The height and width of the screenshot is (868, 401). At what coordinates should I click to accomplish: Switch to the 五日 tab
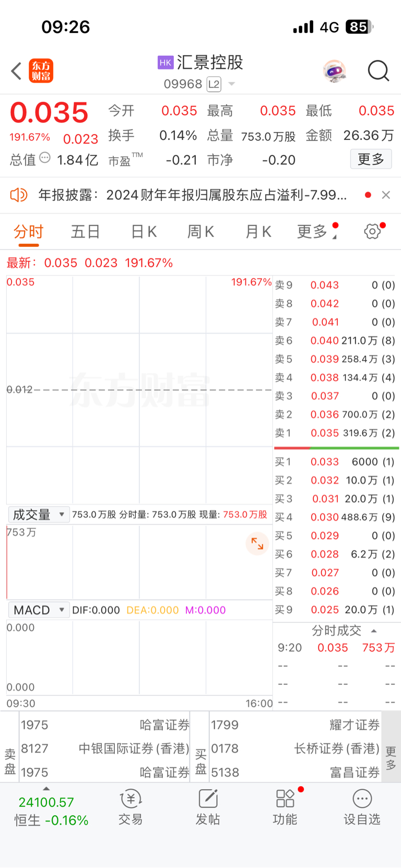coord(85,231)
